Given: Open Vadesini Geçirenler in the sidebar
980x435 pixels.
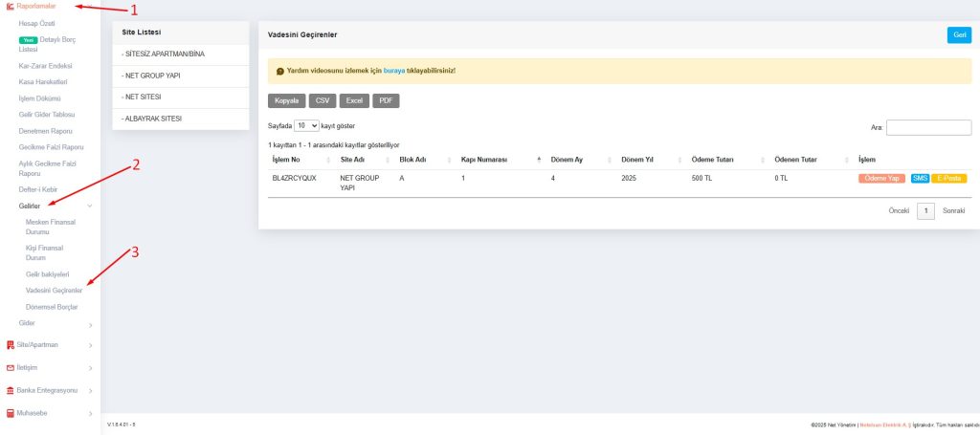Looking at the screenshot, I should (x=55, y=290).
